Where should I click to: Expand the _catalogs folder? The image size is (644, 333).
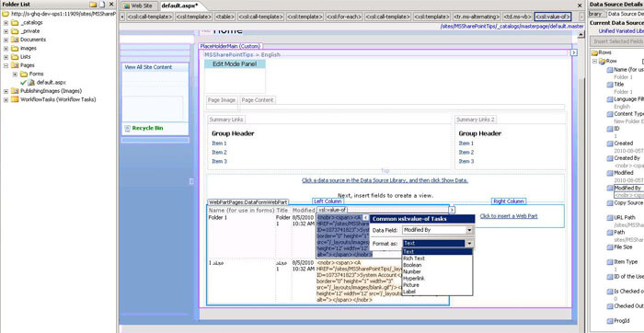tap(6, 23)
